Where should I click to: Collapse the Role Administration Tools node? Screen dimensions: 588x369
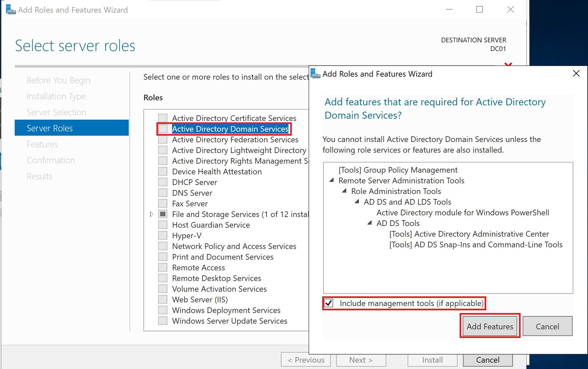point(344,191)
